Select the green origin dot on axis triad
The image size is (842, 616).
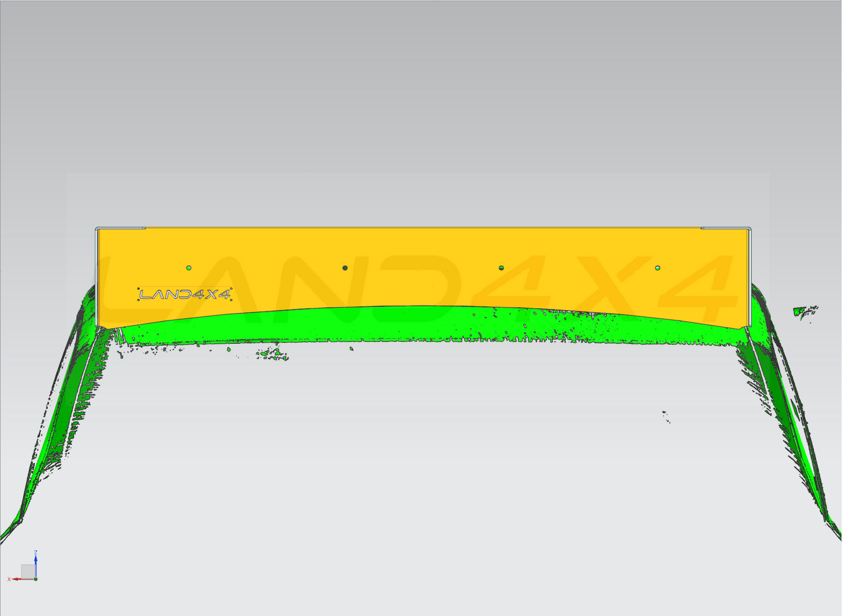click(36, 579)
